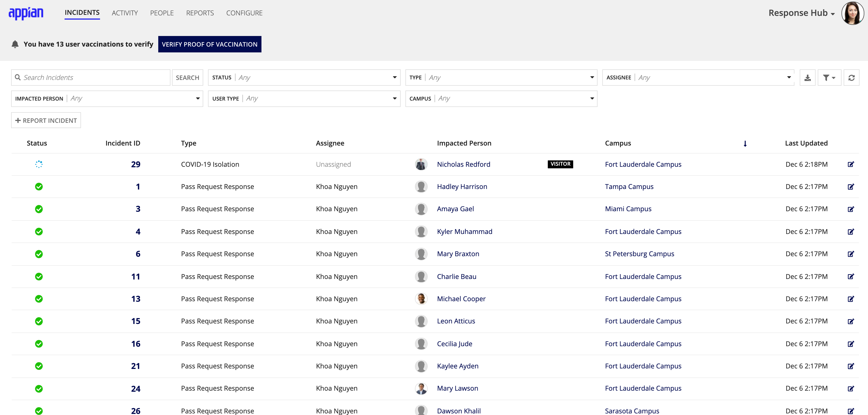Open the User Type filter dropdown
The image size is (868, 415).
click(304, 98)
